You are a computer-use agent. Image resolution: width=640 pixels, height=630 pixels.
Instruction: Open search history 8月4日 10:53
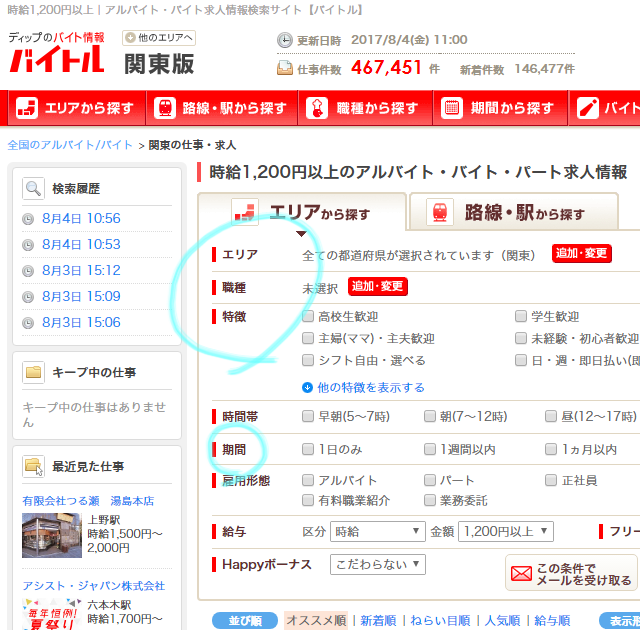click(x=81, y=245)
